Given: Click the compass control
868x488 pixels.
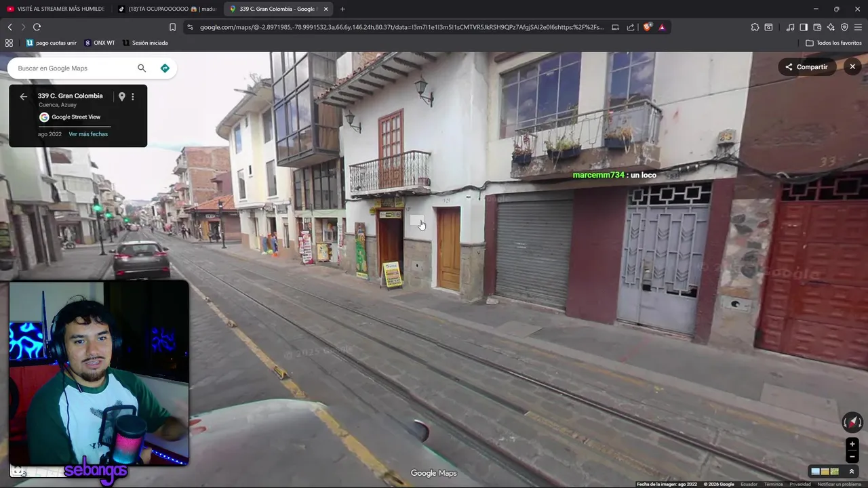Looking at the screenshot, I should 852,422.
